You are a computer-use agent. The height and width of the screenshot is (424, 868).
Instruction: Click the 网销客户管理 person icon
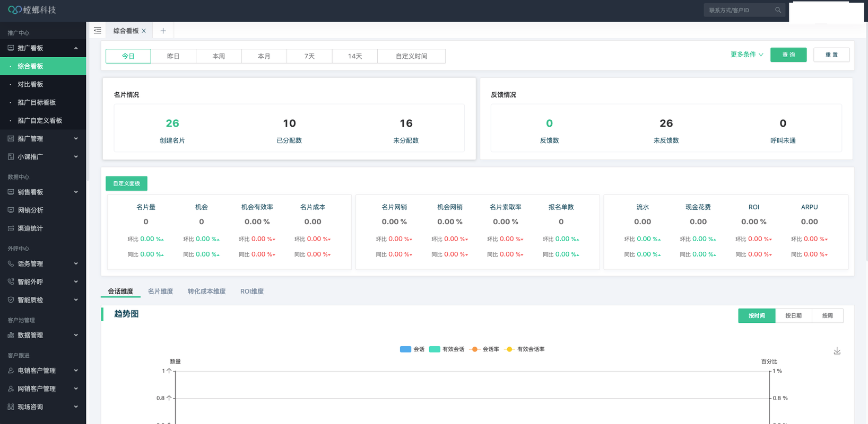tap(11, 388)
